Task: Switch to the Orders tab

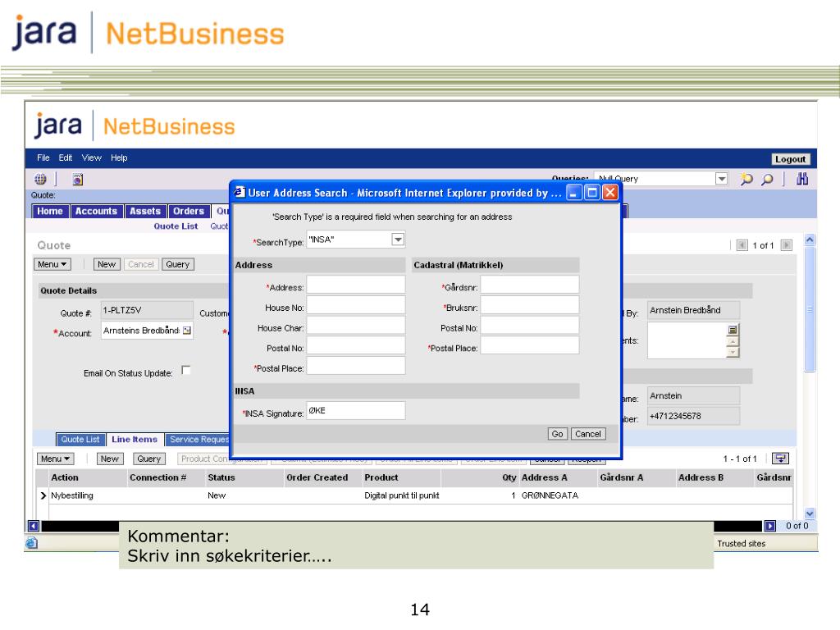Action: [x=189, y=211]
